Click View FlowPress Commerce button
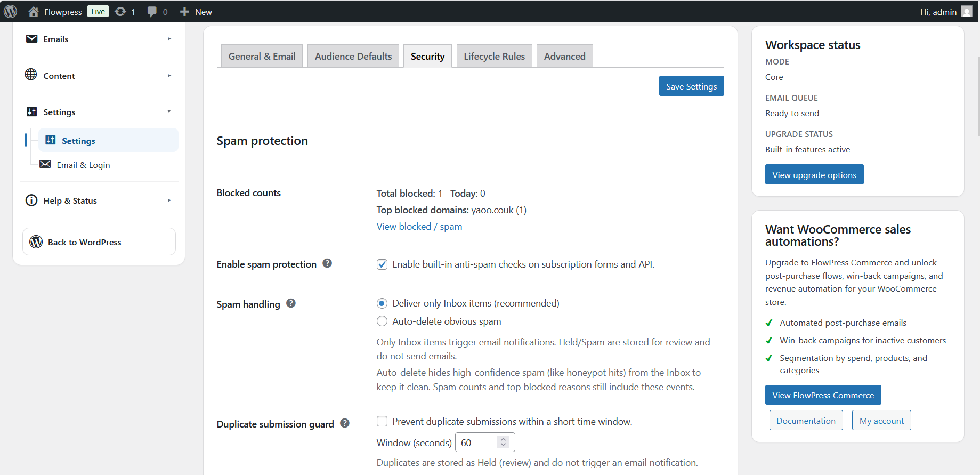The height and width of the screenshot is (475, 980). pos(823,395)
